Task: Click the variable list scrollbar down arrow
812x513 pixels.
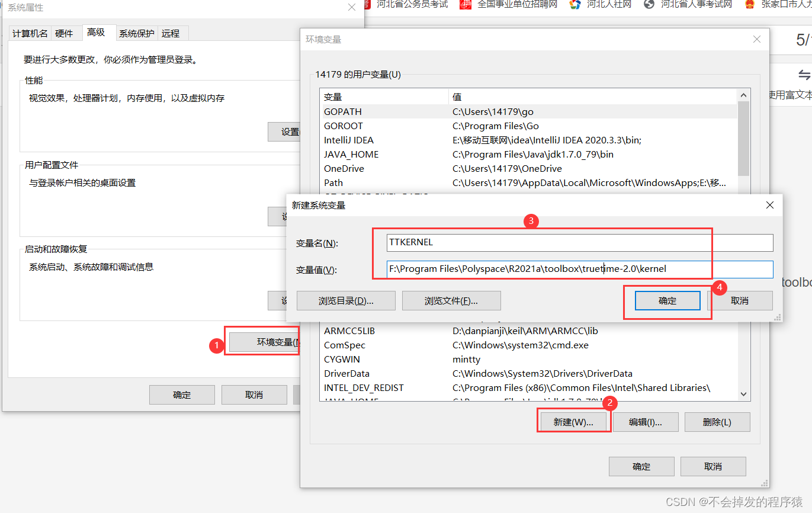Action: [743, 394]
